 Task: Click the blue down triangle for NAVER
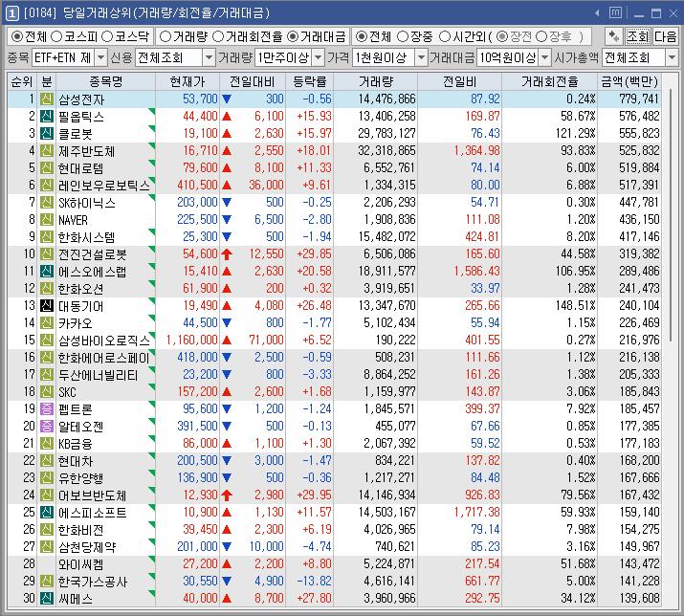tap(227, 219)
